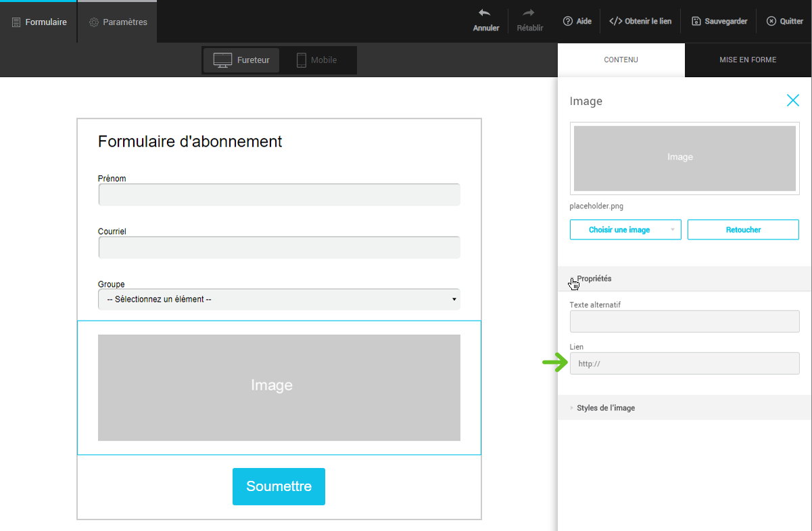The width and height of the screenshot is (812, 531).
Task: Switch to Mobile preview mode
Action: point(316,60)
